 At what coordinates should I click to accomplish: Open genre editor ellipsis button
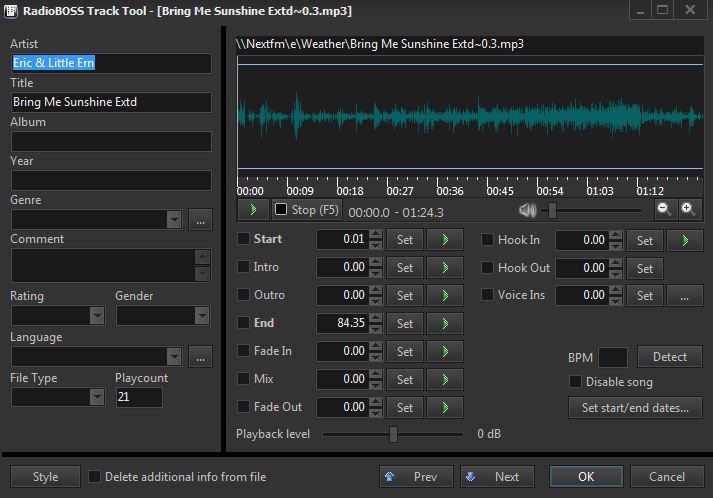201,220
